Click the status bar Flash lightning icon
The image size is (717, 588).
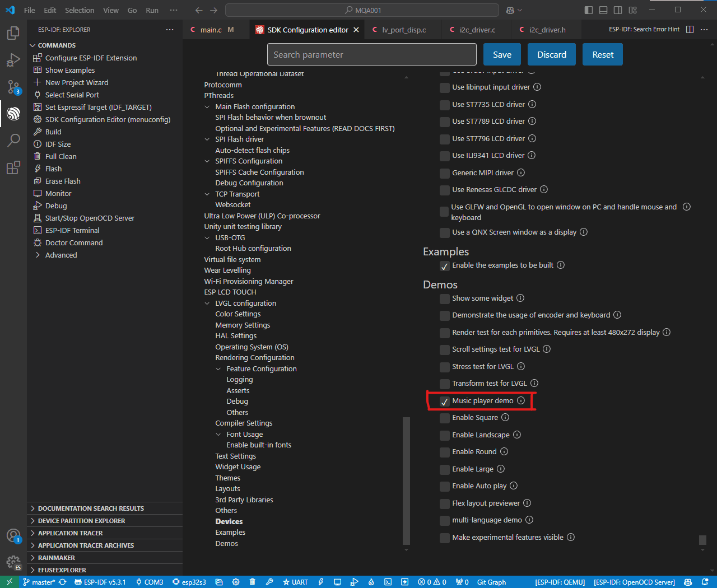coord(321,582)
